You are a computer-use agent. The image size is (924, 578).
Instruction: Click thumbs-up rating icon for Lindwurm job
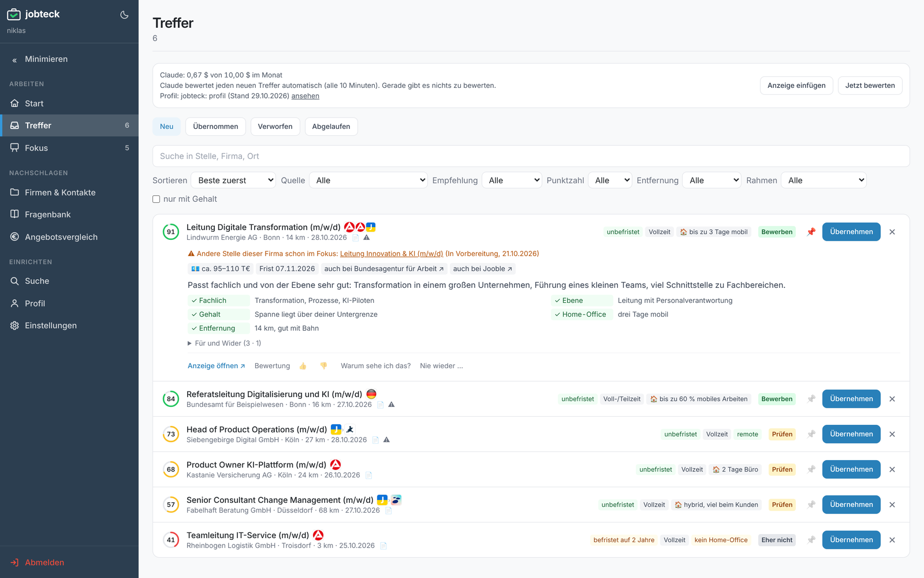click(303, 366)
